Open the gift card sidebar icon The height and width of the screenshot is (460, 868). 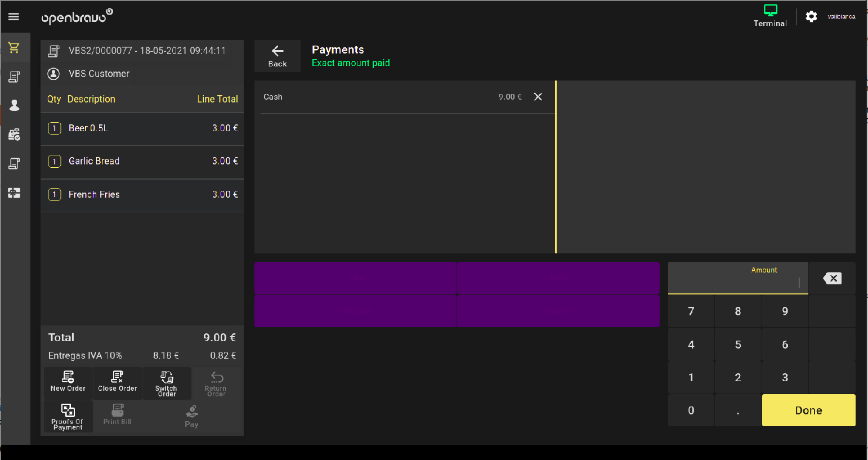(x=14, y=193)
